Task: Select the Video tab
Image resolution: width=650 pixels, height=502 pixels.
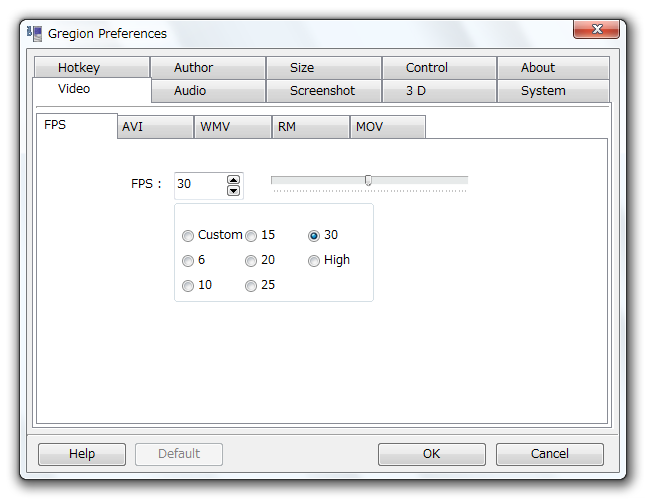Action: [92, 90]
